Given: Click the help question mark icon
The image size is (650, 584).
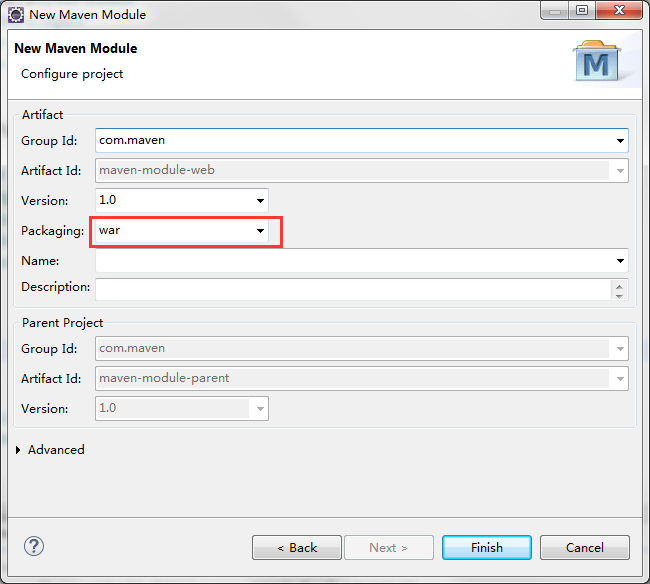Looking at the screenshot, I should click(x=34, y=546).
